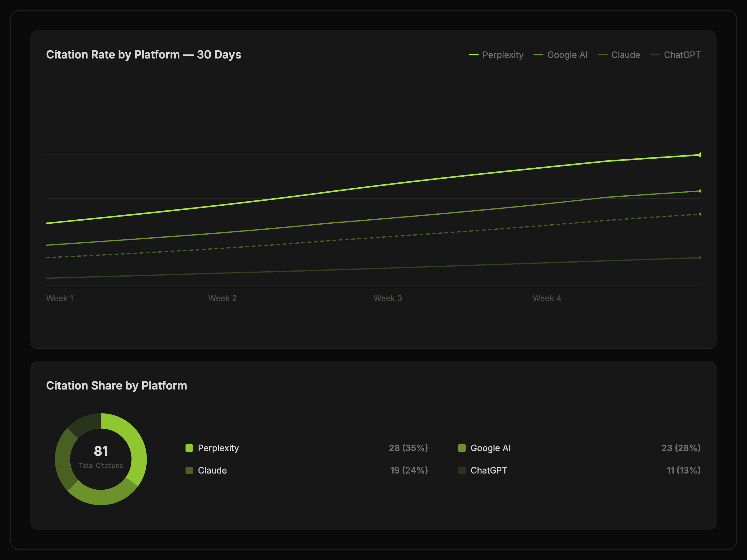Screen dimensions: 747x560
Task: Click the Claude legend line marker
Action: click(x=602, y=55)
